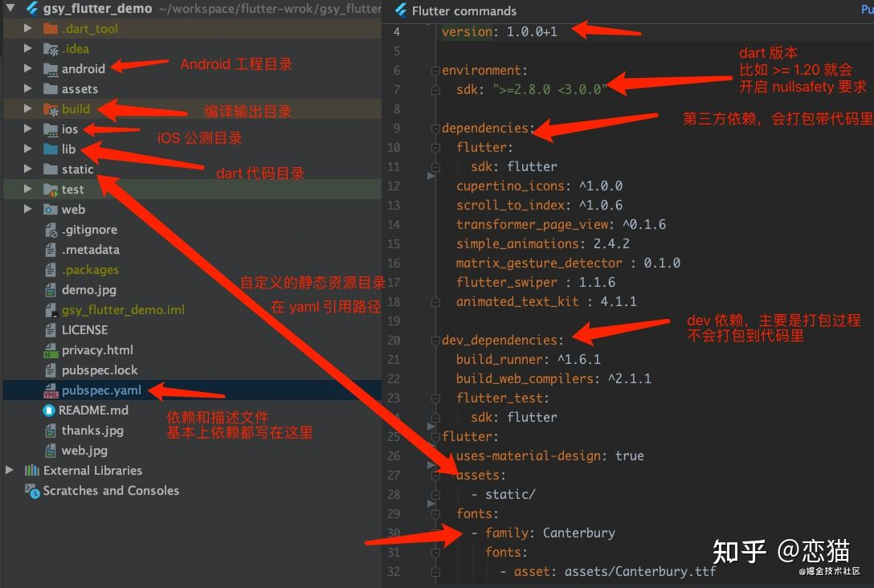The width and height of the screenshot is (874, 588).
Task: Collapse the gsy_flutter_demo project root
Action: pos(10,8)
